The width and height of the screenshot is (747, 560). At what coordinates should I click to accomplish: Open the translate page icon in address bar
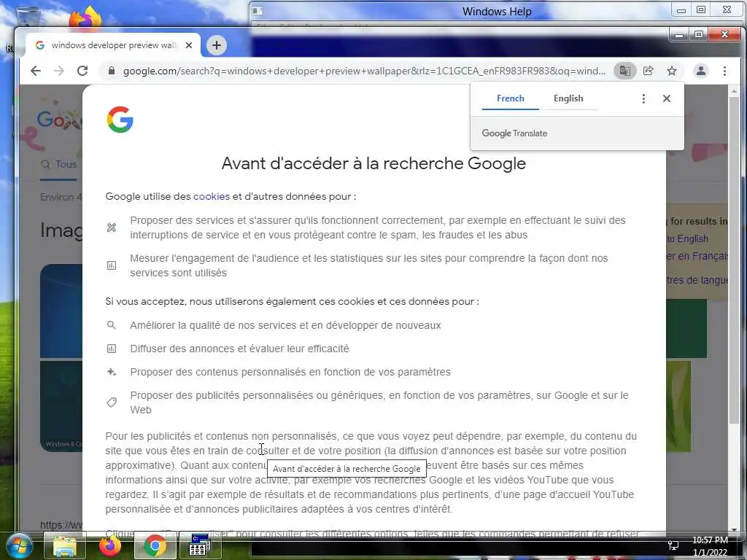click(624, 71)
